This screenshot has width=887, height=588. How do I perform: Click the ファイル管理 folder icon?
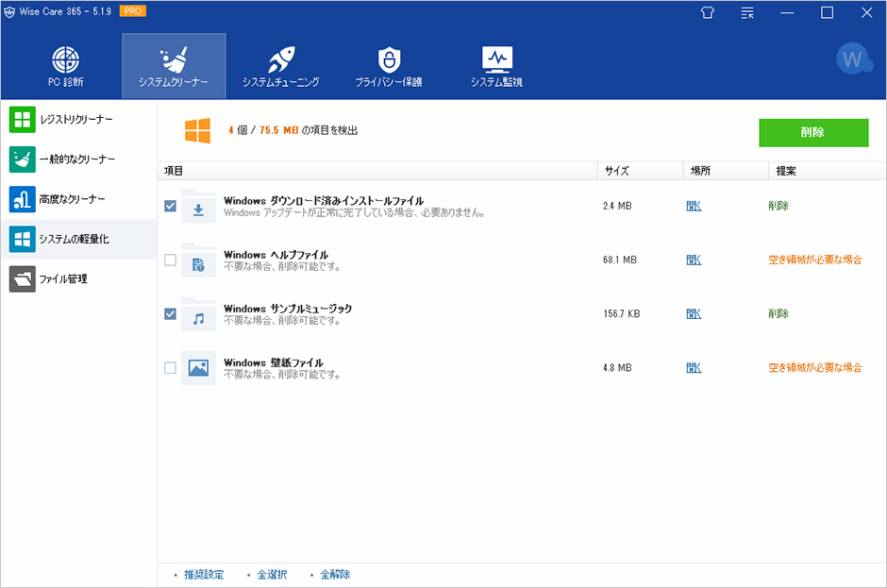pyautogui.click(x=23, y=279)
